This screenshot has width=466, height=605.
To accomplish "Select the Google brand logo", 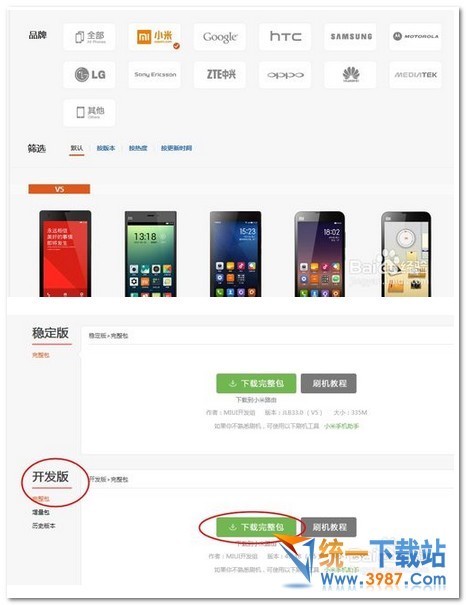I will coord(219,37).
